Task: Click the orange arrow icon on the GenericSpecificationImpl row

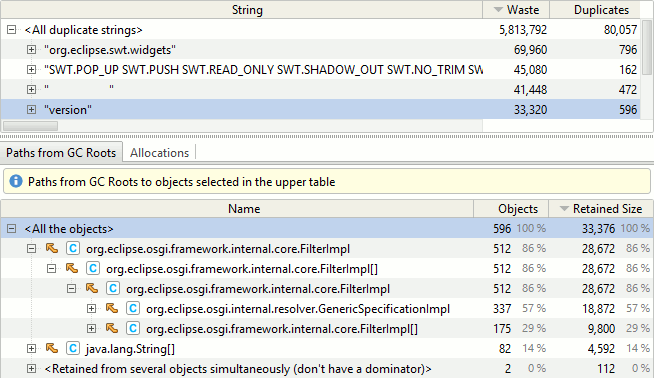Action: click(112, 309)
